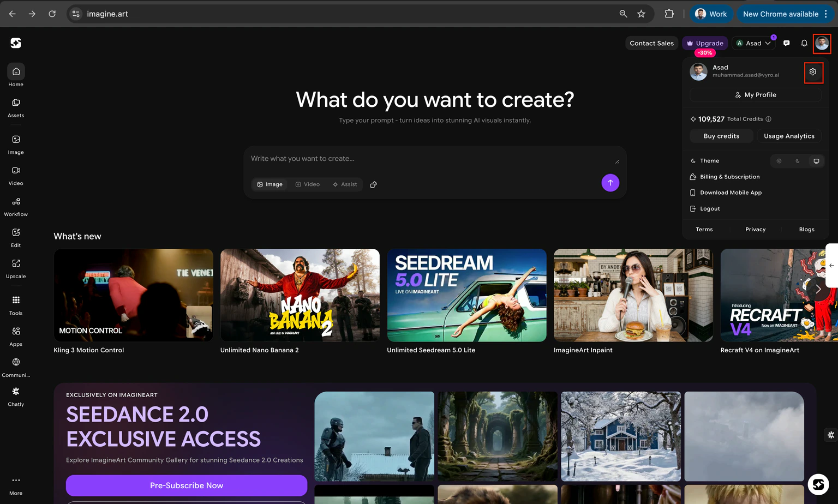Screen dimensions: 838x504
Task: Click the share icon beside Assist
Action: 374,184
